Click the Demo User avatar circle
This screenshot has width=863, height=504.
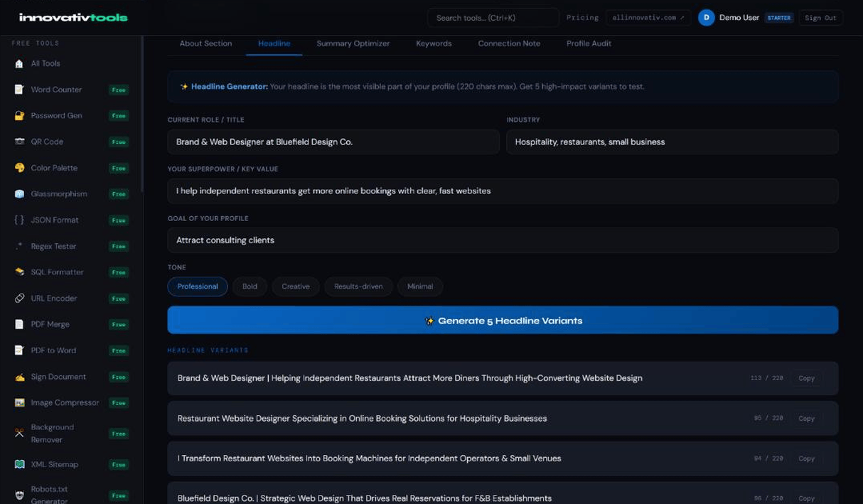coord(706,18)
